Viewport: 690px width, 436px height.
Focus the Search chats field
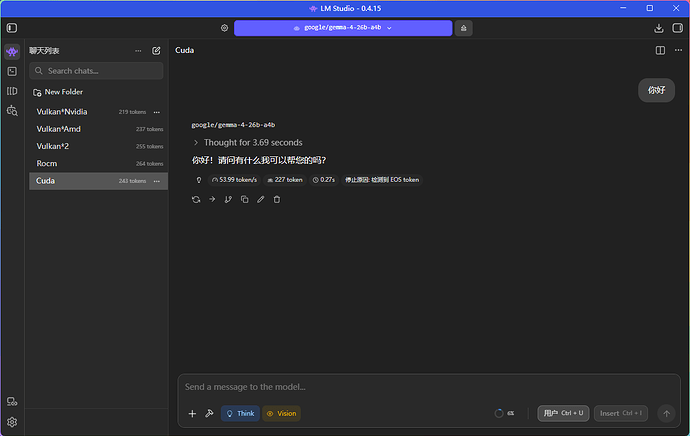96,71
